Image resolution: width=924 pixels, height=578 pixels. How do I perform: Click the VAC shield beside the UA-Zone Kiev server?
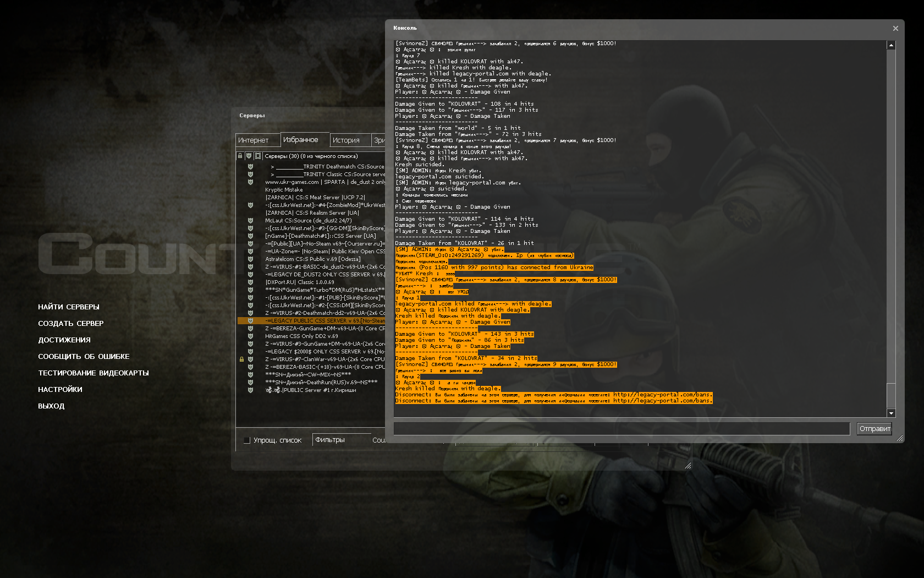pos(250,252)
